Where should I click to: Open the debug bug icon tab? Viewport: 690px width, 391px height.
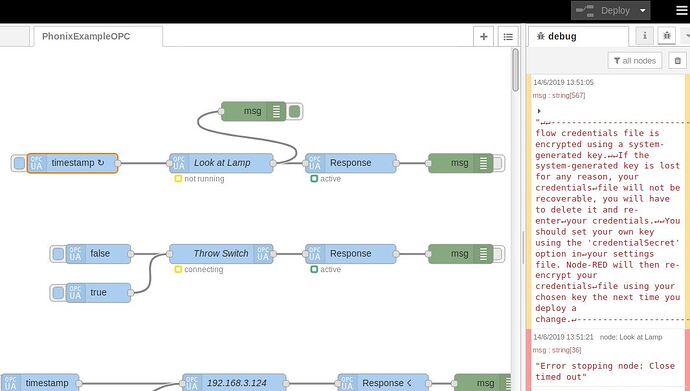point(667,36)
